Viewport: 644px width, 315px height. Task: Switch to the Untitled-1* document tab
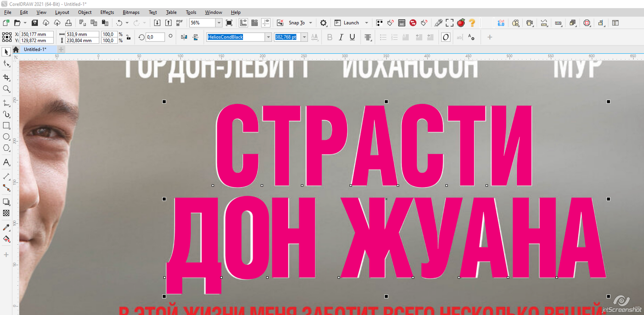coord(35,49)
